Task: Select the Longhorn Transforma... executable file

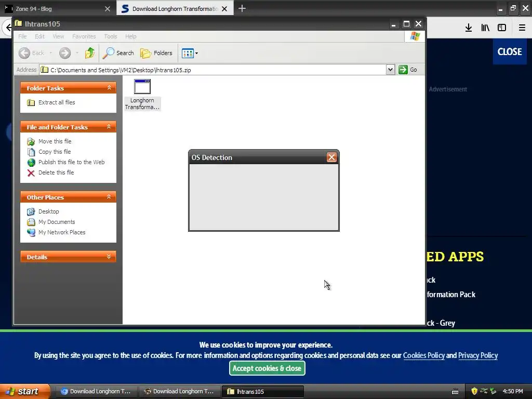Action: pyautogui.click(x=142, y=95)
